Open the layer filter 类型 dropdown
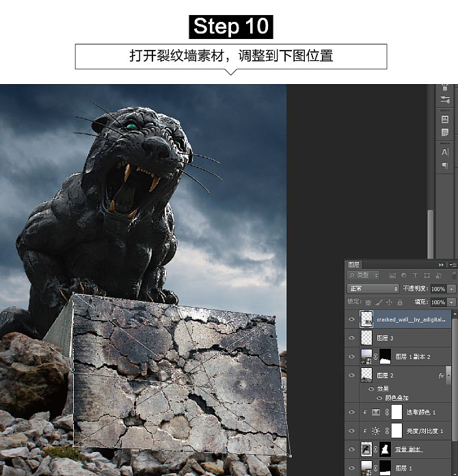 (363, 276)
